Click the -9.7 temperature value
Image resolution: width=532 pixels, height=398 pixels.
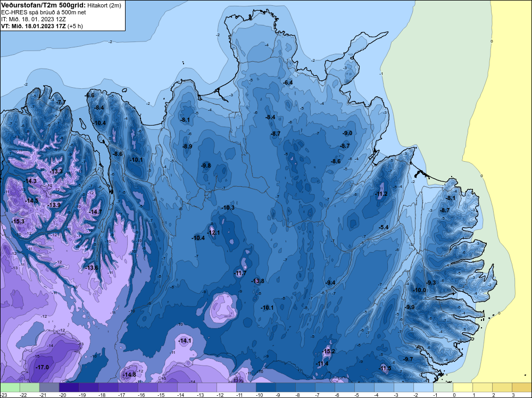pyautogui.click(x=408, y=359)
